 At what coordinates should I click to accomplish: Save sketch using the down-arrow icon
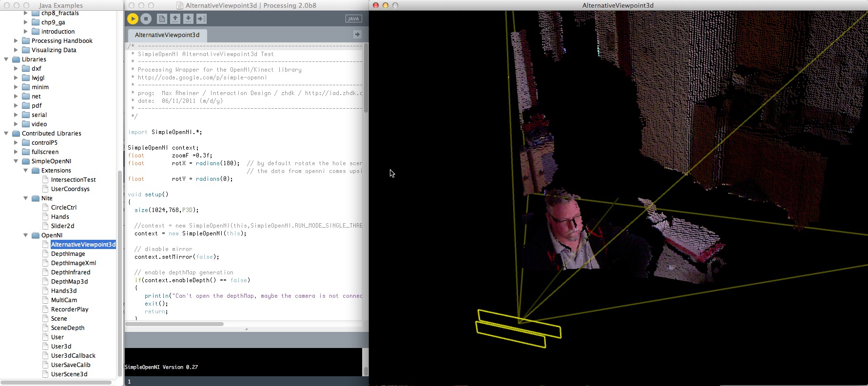pyautogui.click(x=188, y=19)
